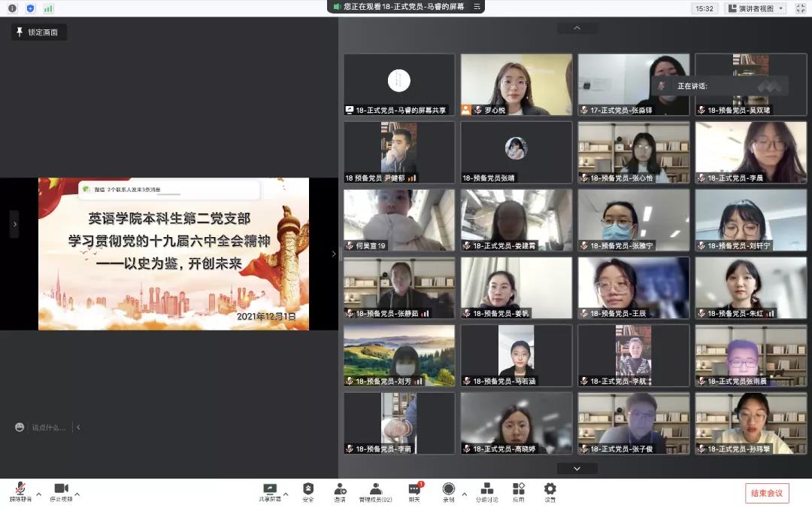The height and width of the screenshot is (508, 812).
Task: Click the Invite icon
Action: [x=340, y=490]
